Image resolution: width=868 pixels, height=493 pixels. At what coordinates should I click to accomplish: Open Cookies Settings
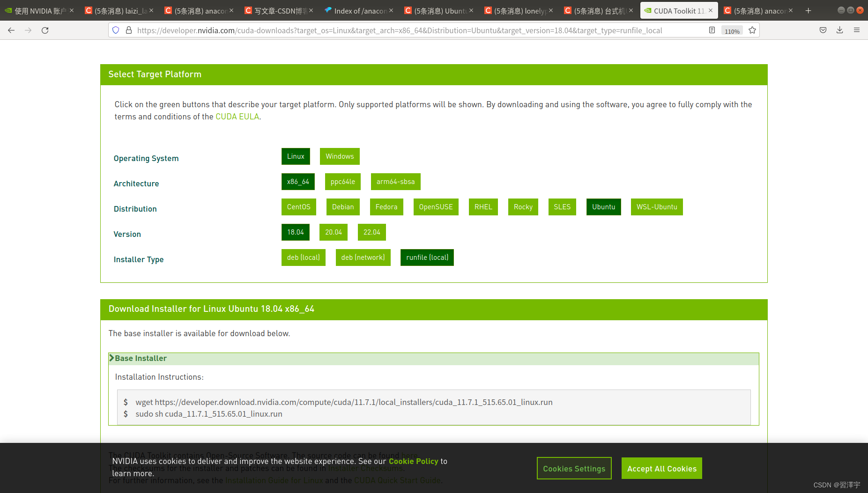click(574, 468)
